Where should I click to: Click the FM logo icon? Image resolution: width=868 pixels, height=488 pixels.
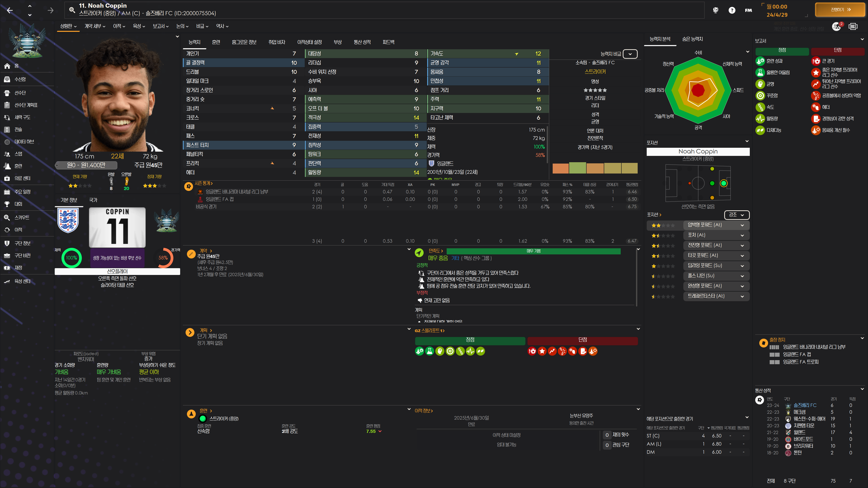click(748, 10)
